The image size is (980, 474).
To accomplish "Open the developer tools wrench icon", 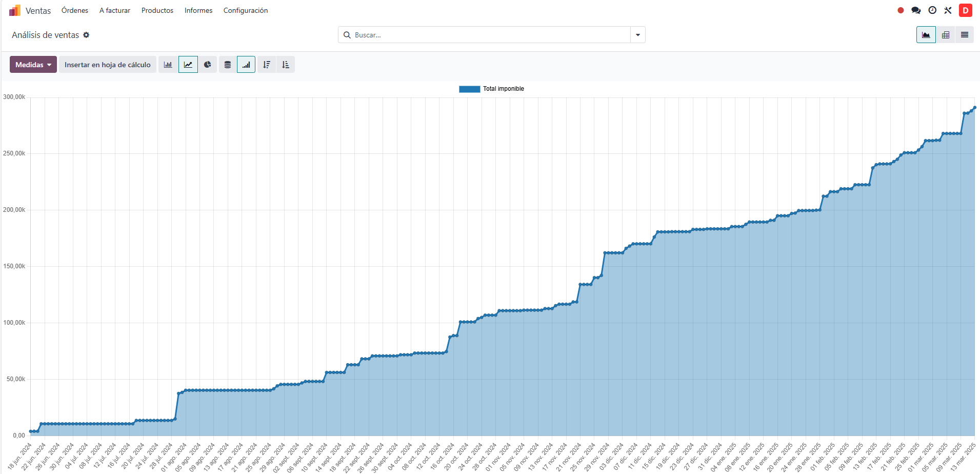I will pyautogui.click(x=948, y=10).
